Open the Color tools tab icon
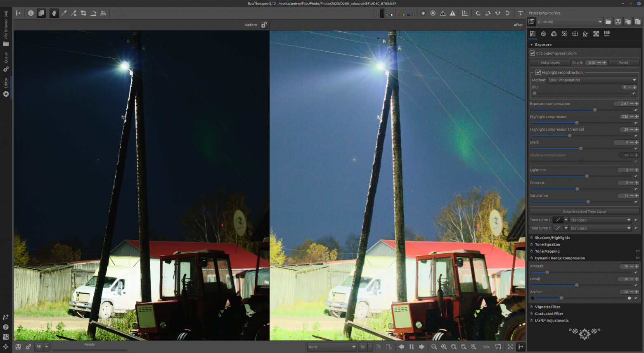The width and height of the screenshot is (644, 353). [x=554, y=34]
